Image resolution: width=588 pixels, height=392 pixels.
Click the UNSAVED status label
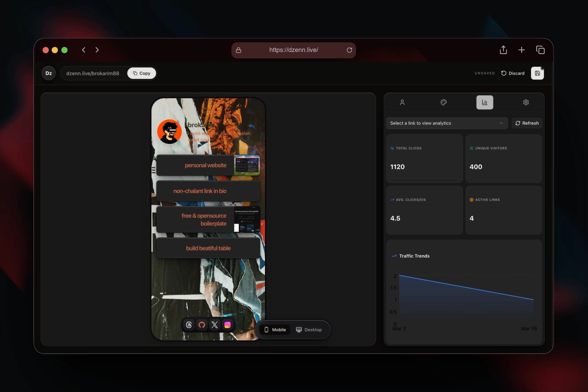coord(485,73)
